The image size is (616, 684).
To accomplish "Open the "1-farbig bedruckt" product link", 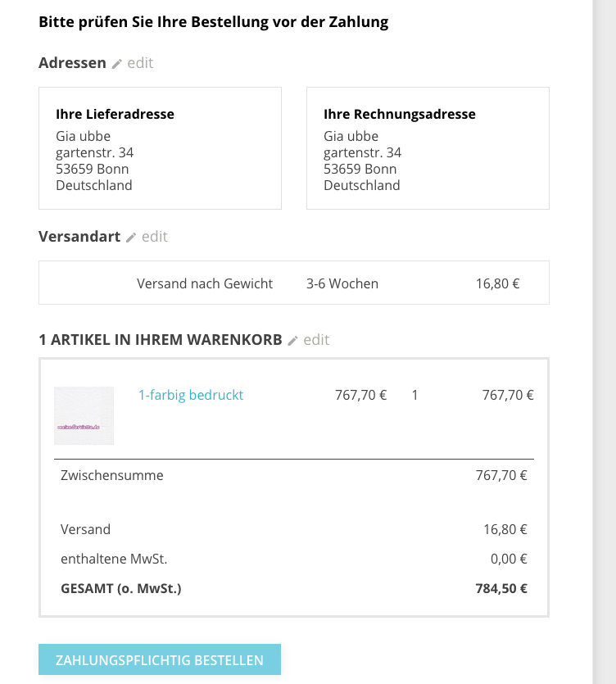I will click(191, 395).
